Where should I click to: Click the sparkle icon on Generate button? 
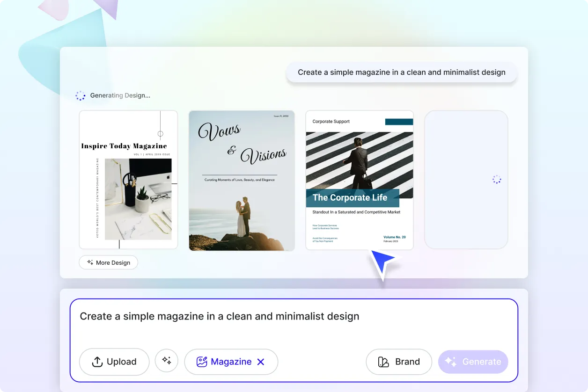451,362
